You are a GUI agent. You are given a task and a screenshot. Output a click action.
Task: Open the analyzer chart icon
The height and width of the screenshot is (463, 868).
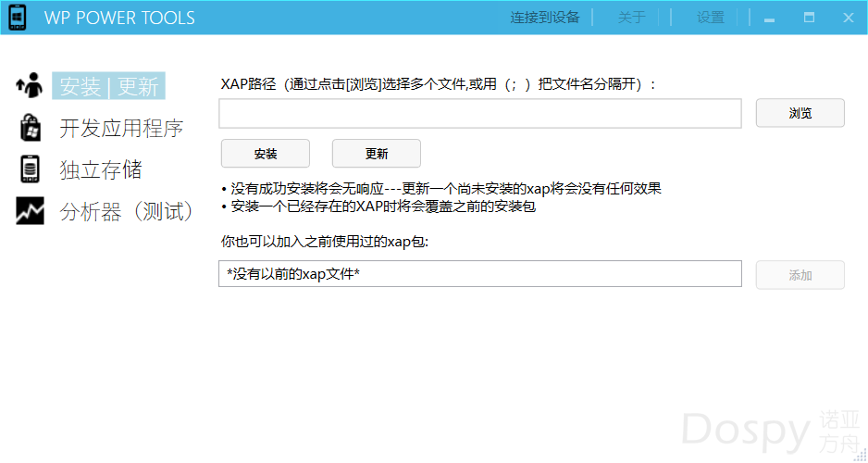tap(30, 211)
